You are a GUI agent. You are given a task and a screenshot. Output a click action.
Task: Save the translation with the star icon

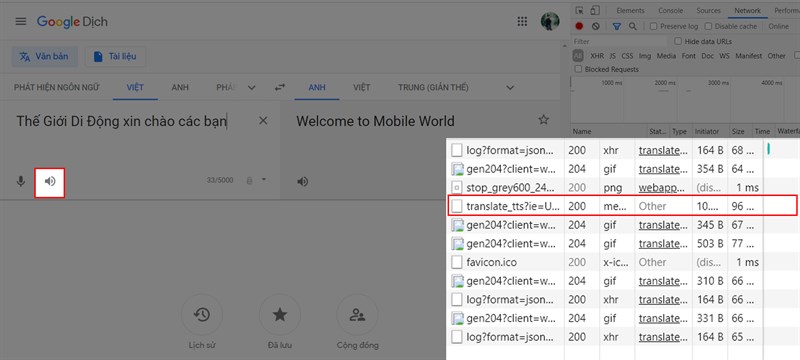click(x=544, y=120)
